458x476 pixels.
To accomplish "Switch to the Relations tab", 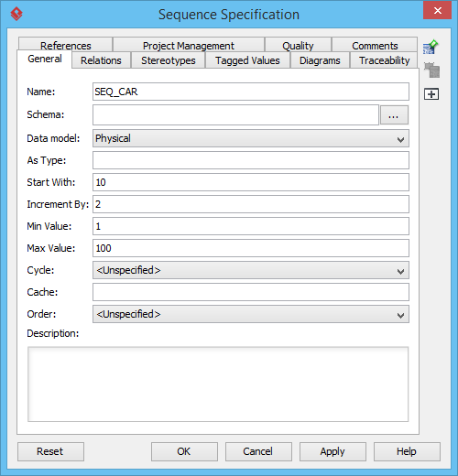I will click(x=101, y=60).
